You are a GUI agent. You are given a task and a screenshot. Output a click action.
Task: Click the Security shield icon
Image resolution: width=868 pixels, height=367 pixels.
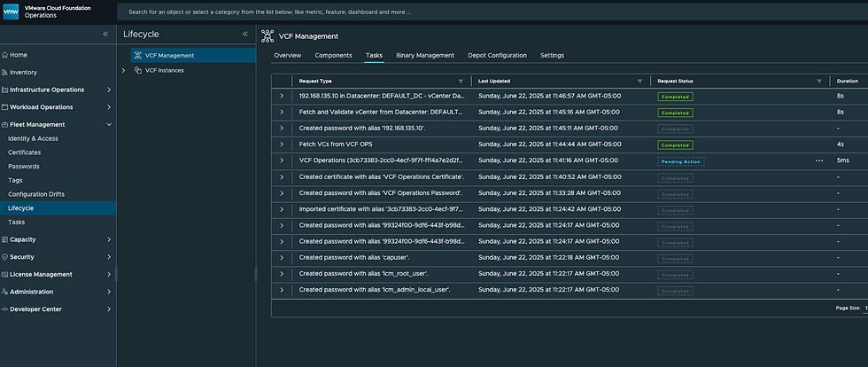pyautogui.click(x=5, y=257)
